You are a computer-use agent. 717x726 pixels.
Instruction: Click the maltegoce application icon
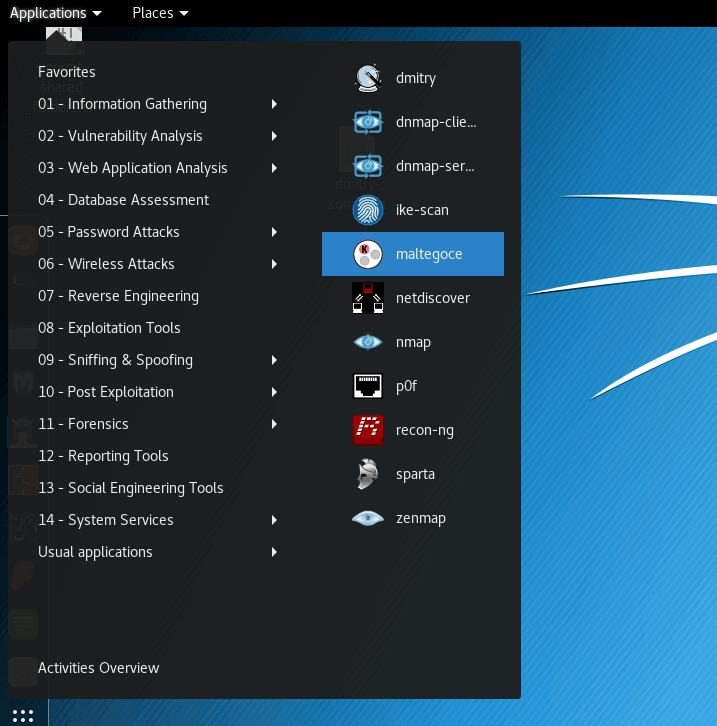[368, 254]
